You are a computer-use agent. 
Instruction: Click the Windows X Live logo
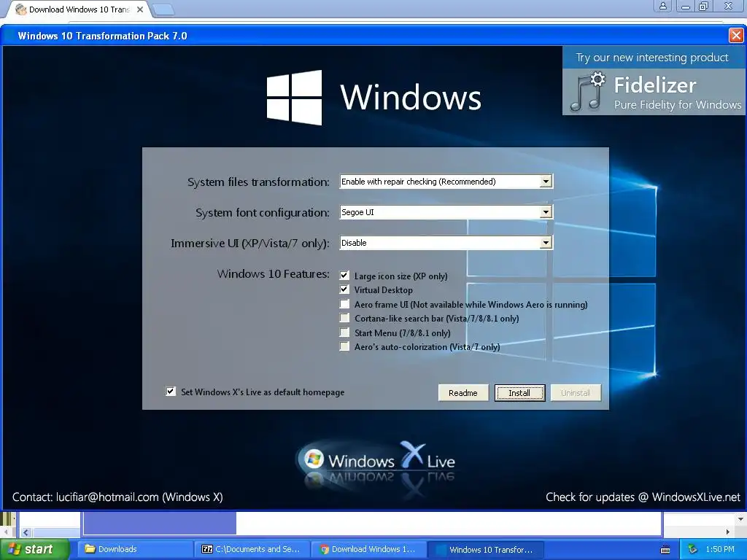(x=376, y=461)
